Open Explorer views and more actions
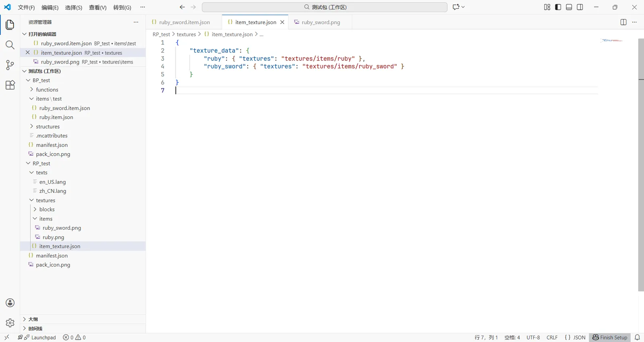The width and height of the screenshot is (644, 342). click(x=136, y=22)
